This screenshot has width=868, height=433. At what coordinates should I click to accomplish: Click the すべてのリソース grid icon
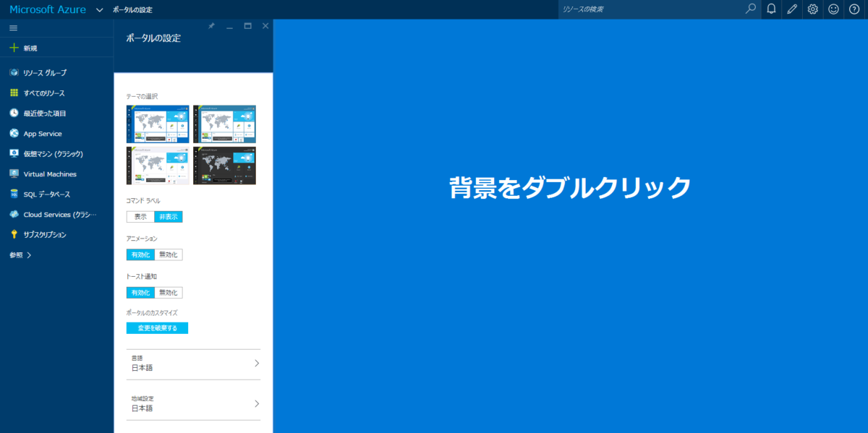tap(14, 93)
